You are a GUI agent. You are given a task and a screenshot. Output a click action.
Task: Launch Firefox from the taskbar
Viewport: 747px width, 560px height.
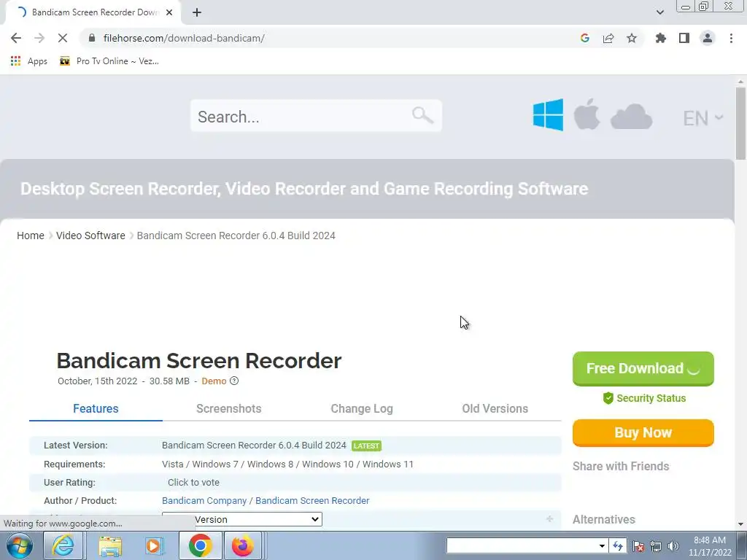pos(243,545)
